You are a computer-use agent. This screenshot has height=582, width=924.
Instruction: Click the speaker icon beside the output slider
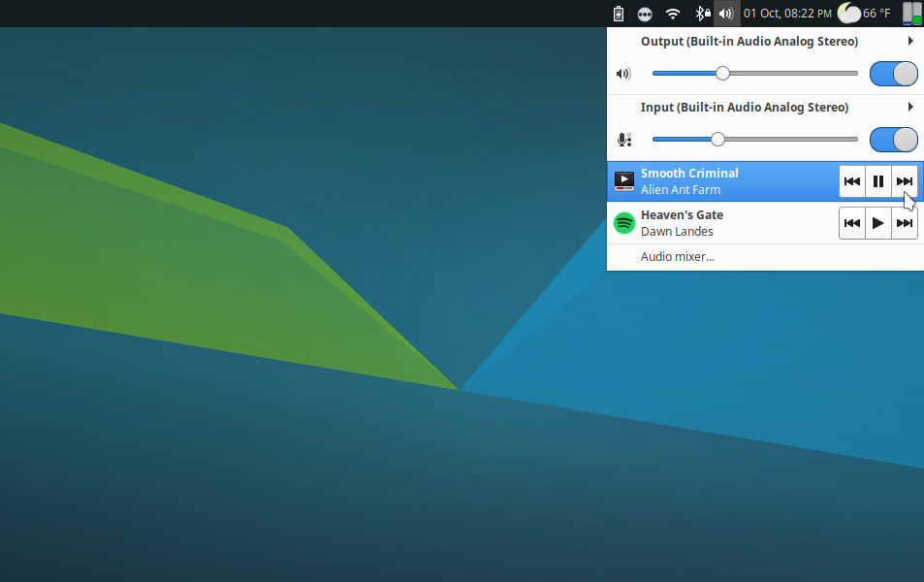tap(623, 73)
